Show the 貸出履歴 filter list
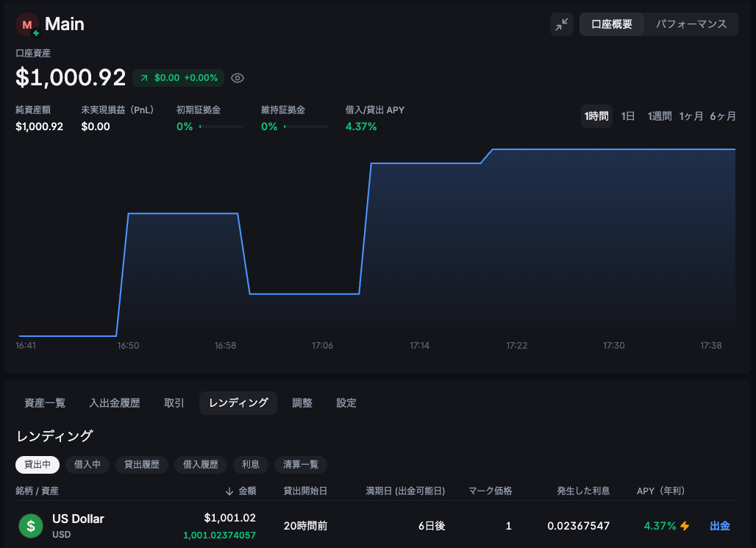Image resolution: width=756 pixels, height=548 pixels. pyautogui.click(x=142, y=465)
